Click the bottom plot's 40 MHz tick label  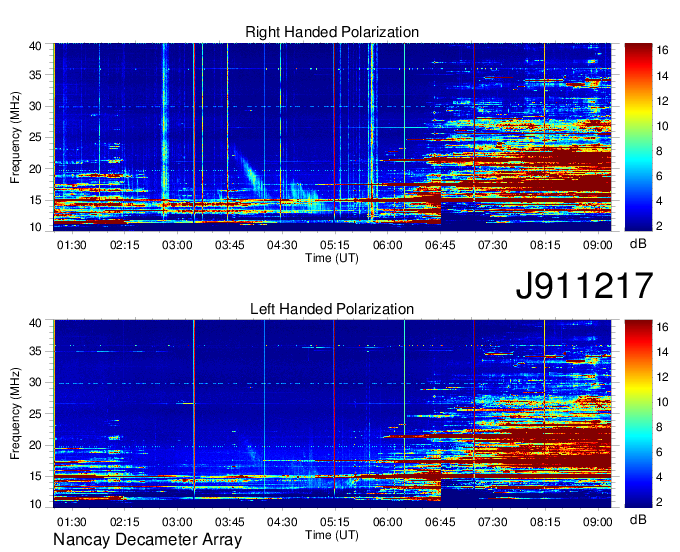point(35,323)
